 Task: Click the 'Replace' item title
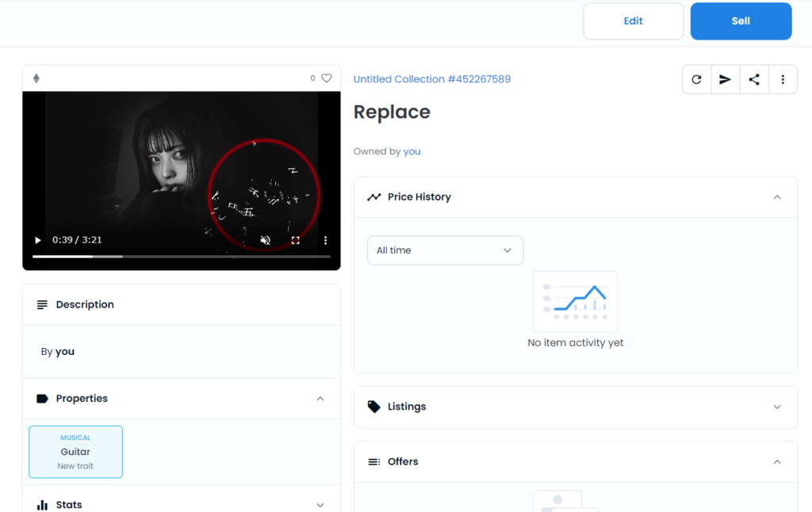click(392, 113)
